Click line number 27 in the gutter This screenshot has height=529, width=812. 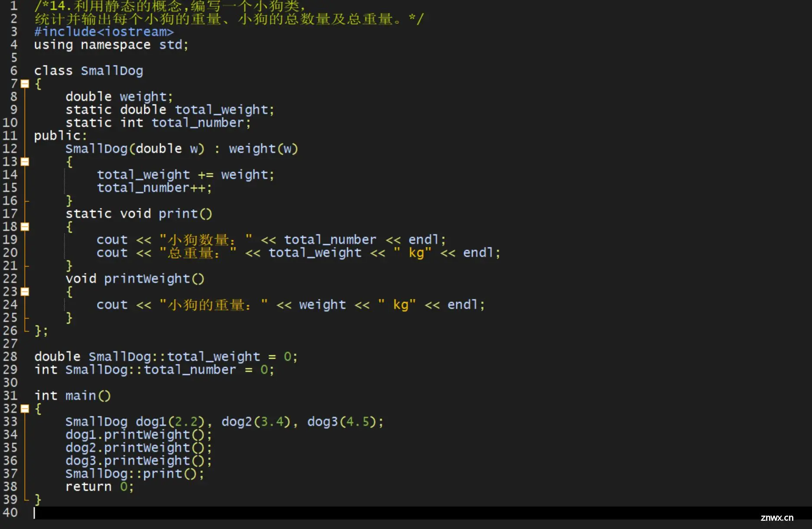point(10,344)
